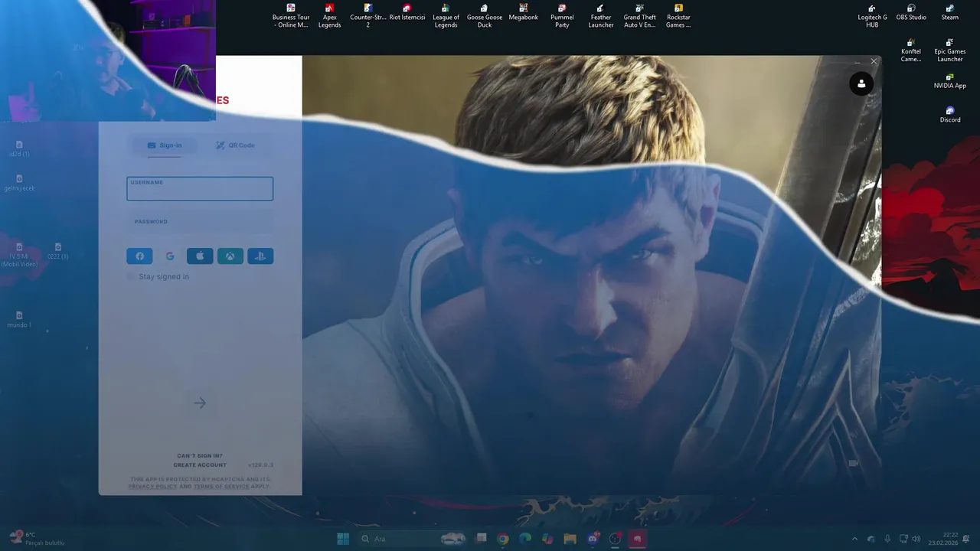Focus the Username field

(x=200, y=189)
